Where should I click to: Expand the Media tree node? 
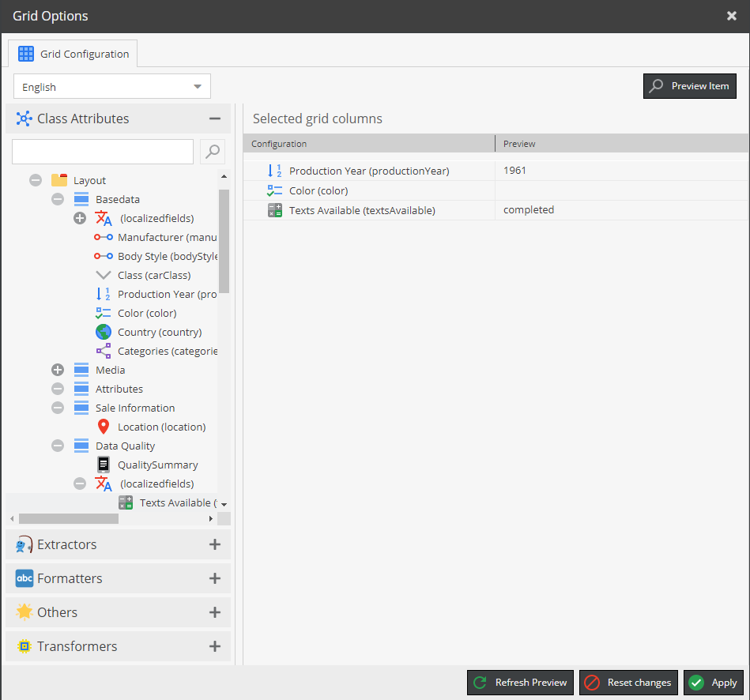coord(58,370)
